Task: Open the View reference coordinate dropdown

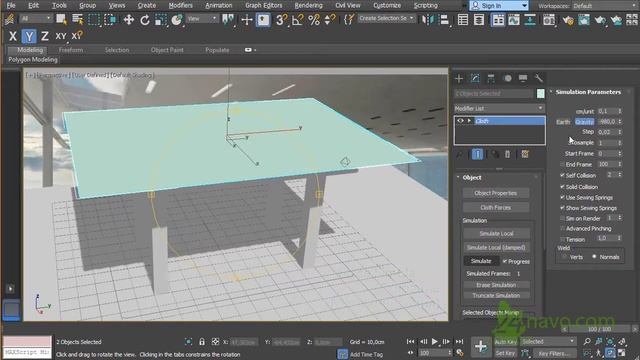Action: (x=202, y=19)
